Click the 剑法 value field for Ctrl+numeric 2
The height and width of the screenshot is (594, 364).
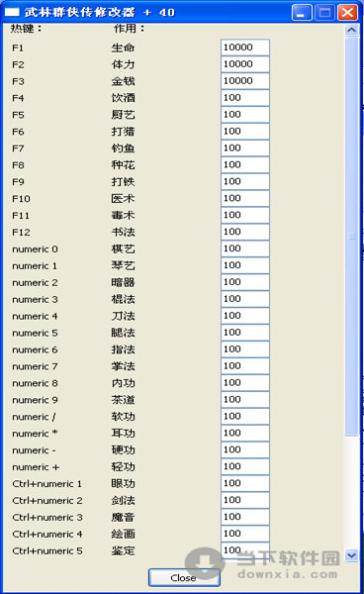245,500
